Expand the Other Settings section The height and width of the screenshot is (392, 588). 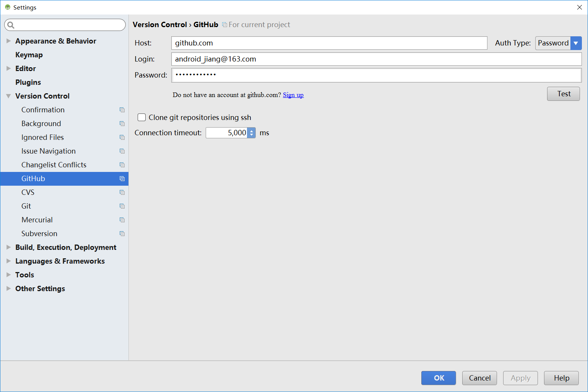[8, 288]
